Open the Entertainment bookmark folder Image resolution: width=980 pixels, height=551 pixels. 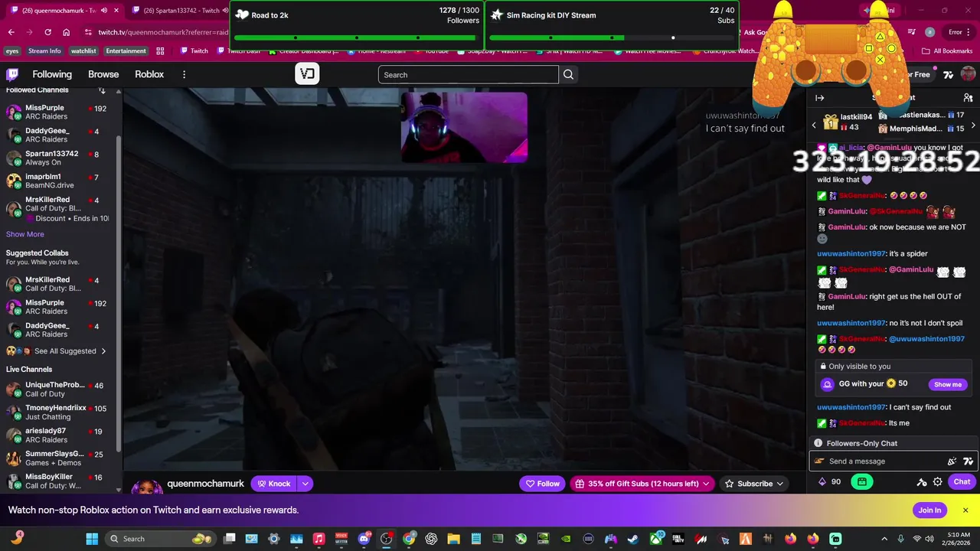click(126, 51)
